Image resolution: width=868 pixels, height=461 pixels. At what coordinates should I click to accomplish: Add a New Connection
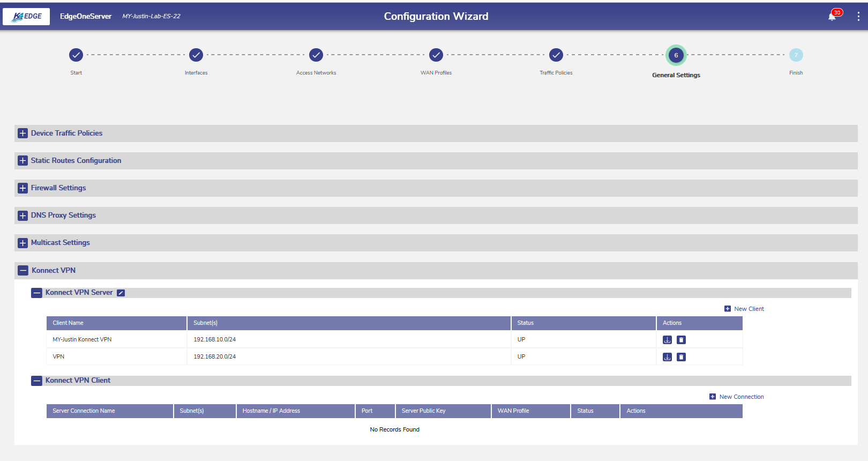(737, 397)
